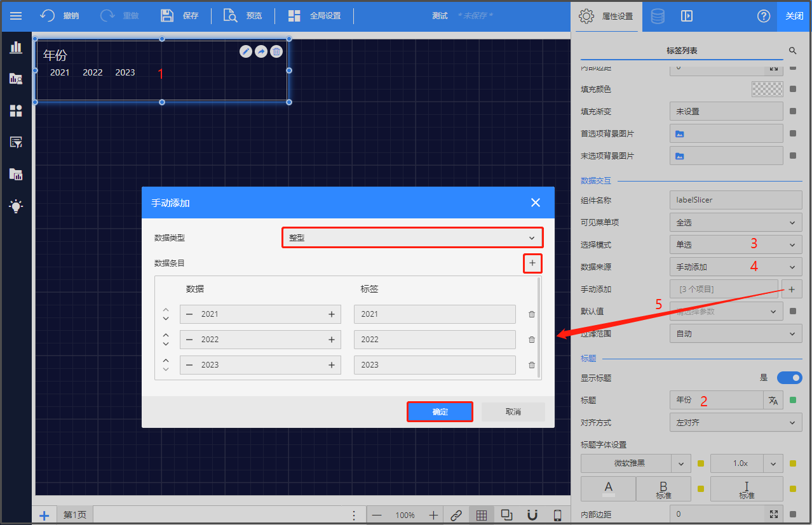Toggle magnet snap in bottom toolbar
The width and height of the screenshot is (812, 525).
click(x=532, y=515)
